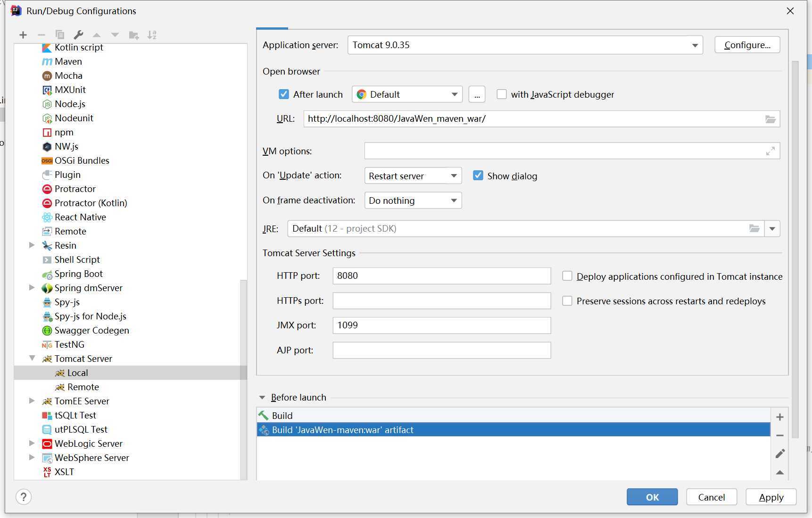Screen dimensions: 812x518
Task: Move the before launch task up
Action: pyautogui.click(x=780, y=472)
